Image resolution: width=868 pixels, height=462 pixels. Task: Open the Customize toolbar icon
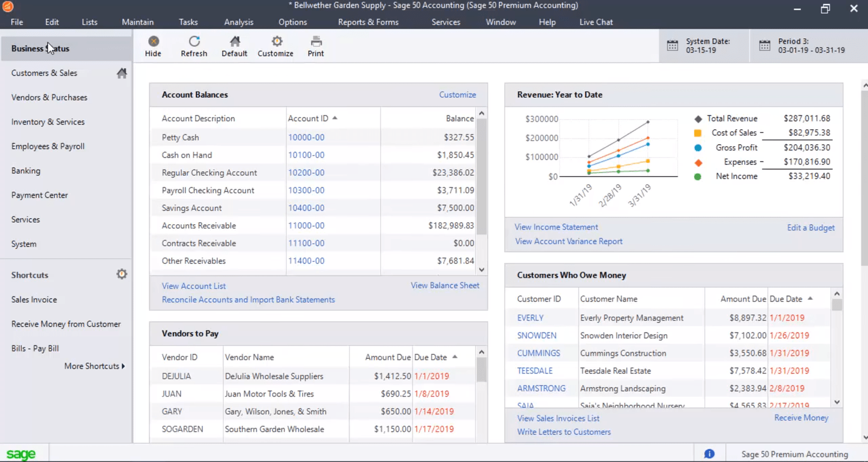click(x=275, y=46)
